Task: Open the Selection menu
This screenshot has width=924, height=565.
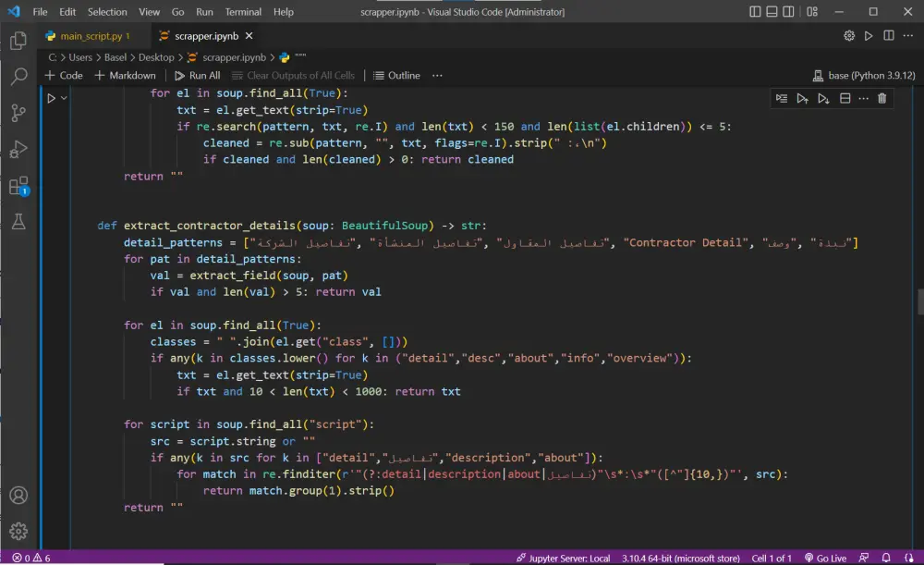Action: click(107, 12)
